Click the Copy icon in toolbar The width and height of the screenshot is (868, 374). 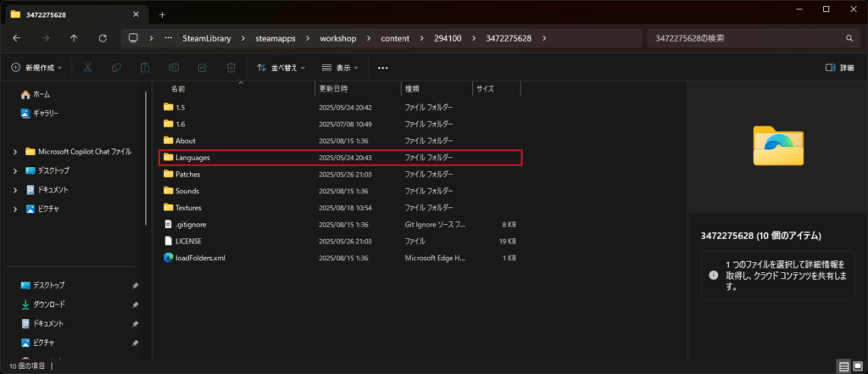[x=116, y=68]
